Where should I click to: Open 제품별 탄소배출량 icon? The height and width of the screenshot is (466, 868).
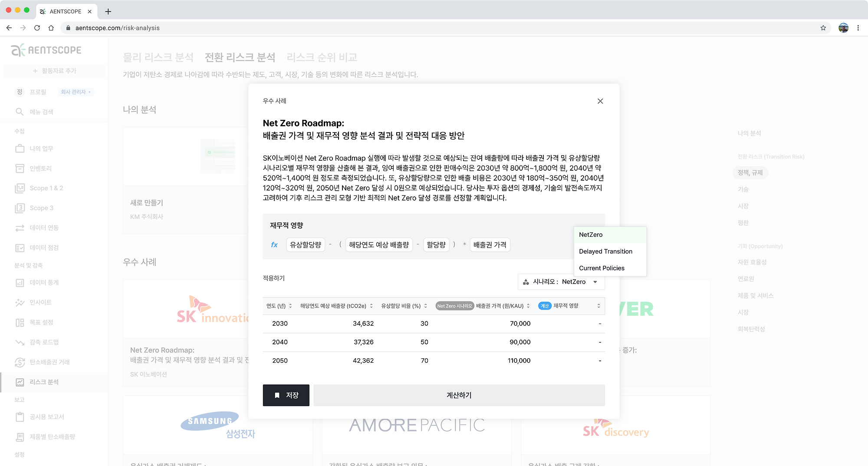click(x=20, y=437)
